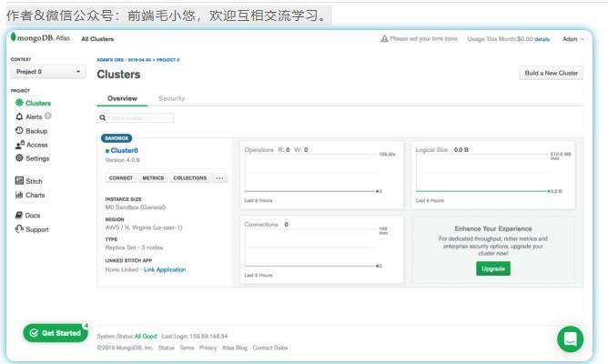Click Please set your time zone

423,39
